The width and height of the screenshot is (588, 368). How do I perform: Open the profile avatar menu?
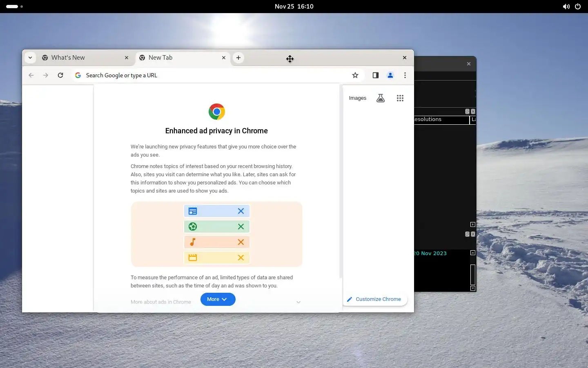point(390,75)
